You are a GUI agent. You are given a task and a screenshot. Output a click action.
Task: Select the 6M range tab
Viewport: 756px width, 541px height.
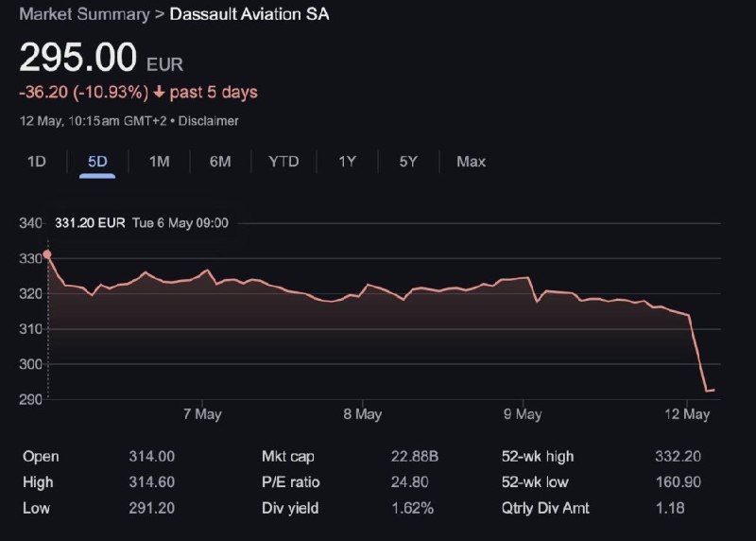pyautogui.click(x=220, y=161)
